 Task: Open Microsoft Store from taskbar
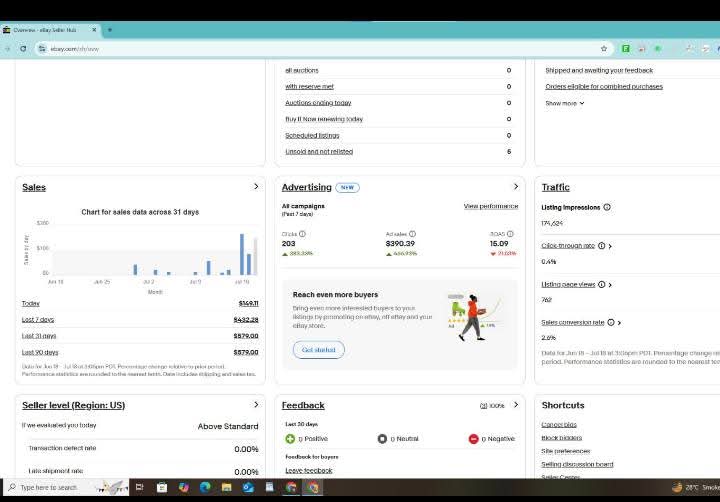[162, 487]
